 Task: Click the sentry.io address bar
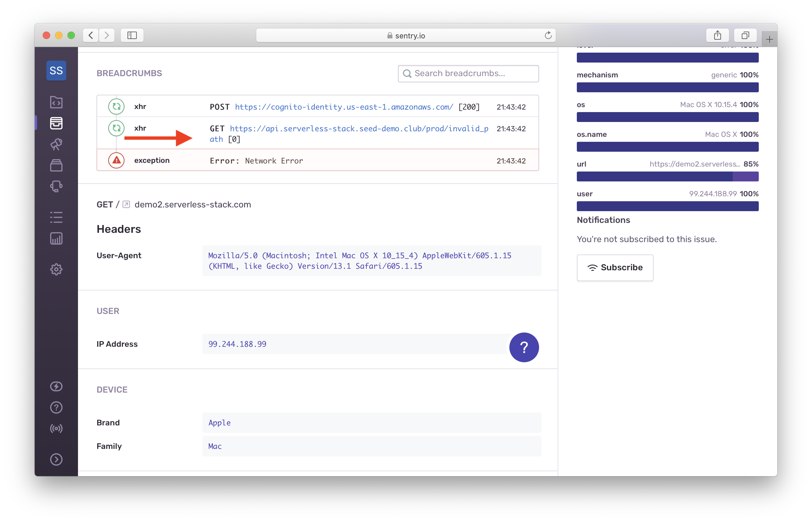406,35
